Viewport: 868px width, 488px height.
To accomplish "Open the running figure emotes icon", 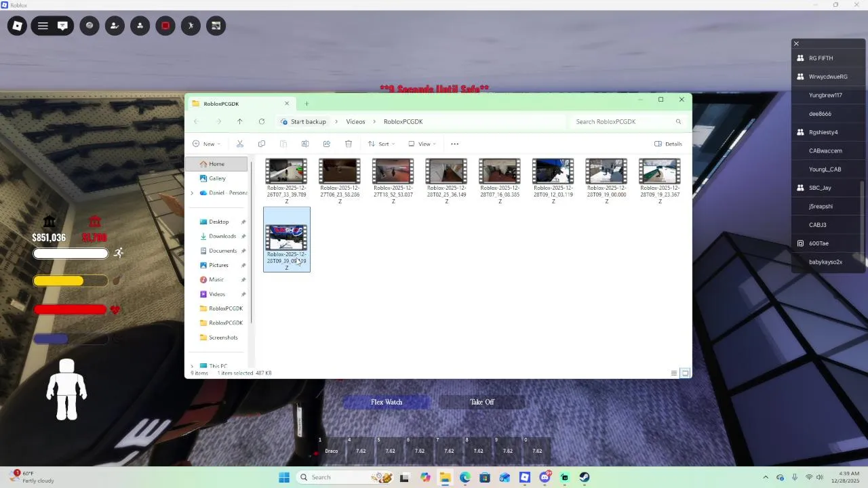I will click(x=191, y=26).
